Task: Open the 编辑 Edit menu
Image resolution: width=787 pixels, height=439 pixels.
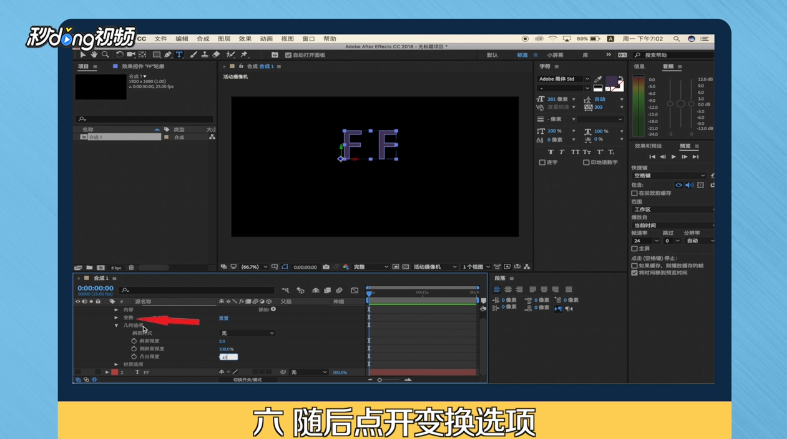Action: [x=182, y=39]
